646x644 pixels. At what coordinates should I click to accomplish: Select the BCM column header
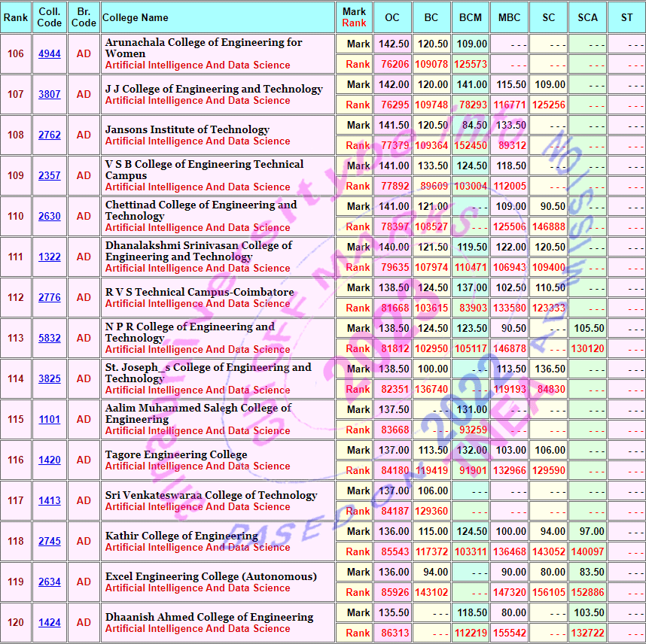pyautogui.click(x=471, y=17)
